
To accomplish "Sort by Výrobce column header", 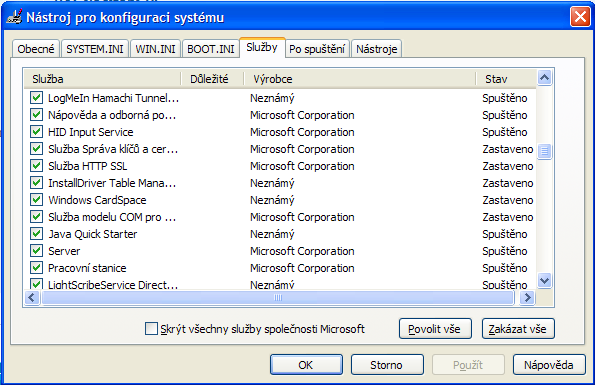I will pyautogui.click(x=359, y=79).
